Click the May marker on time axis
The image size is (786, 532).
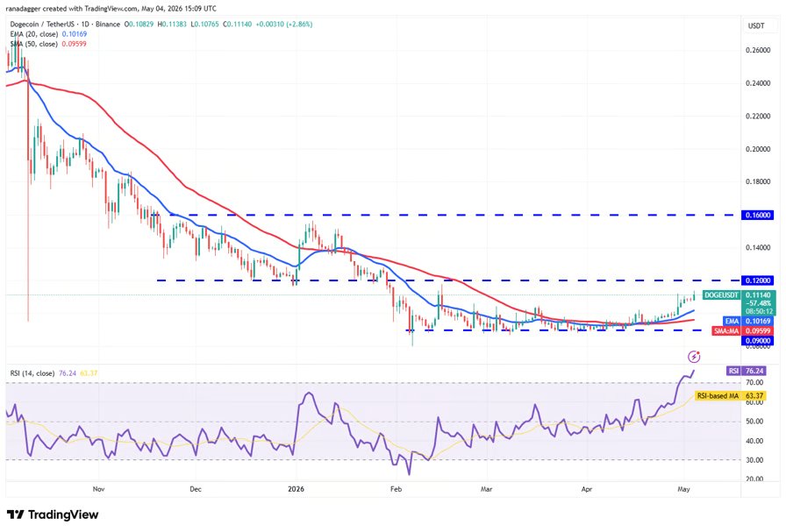(x=683, y=489)
